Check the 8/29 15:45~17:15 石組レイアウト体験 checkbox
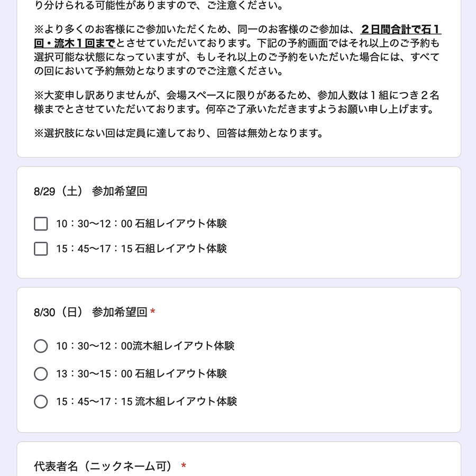 [41, 249]
